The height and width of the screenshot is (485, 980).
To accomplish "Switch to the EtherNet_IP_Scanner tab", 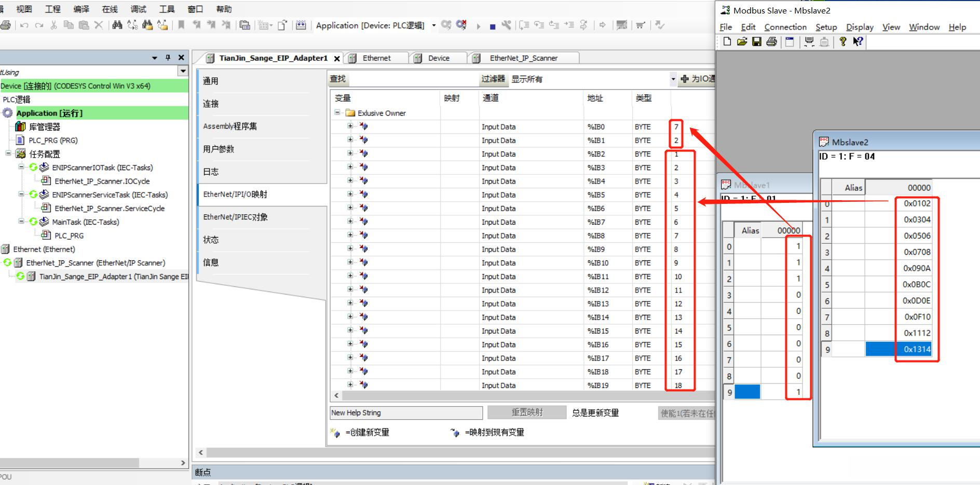I will tap(523, 58).
